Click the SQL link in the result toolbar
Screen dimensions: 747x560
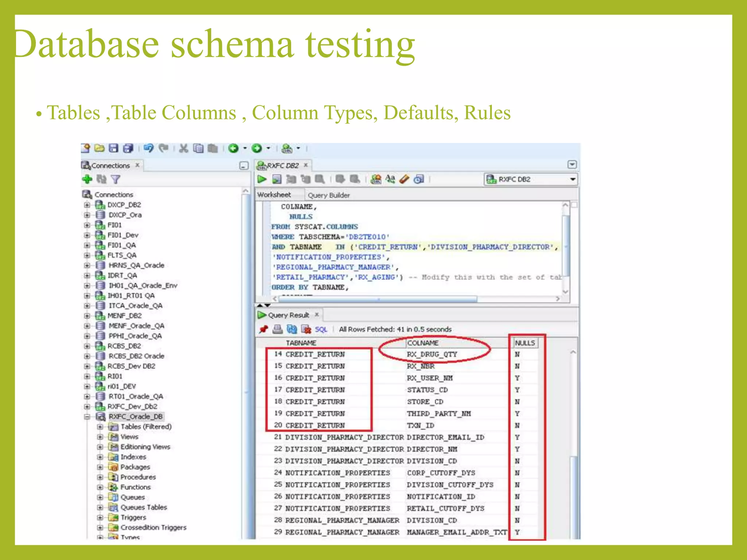click(321, 330)
